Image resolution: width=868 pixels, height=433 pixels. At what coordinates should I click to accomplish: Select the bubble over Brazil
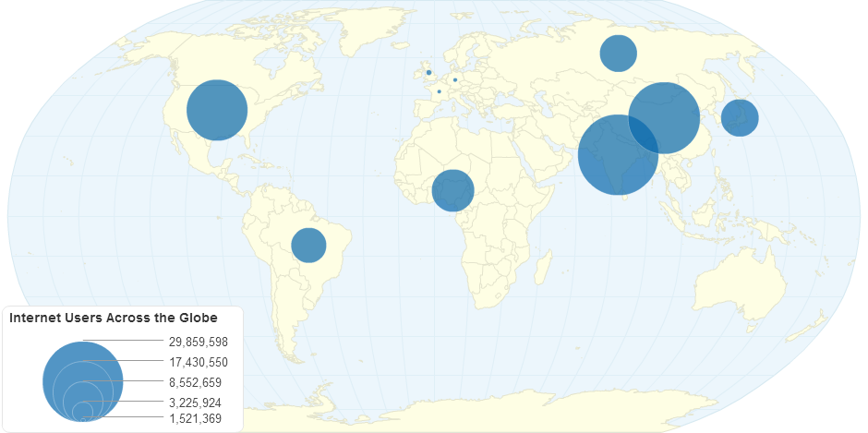[x=308, y=245]
